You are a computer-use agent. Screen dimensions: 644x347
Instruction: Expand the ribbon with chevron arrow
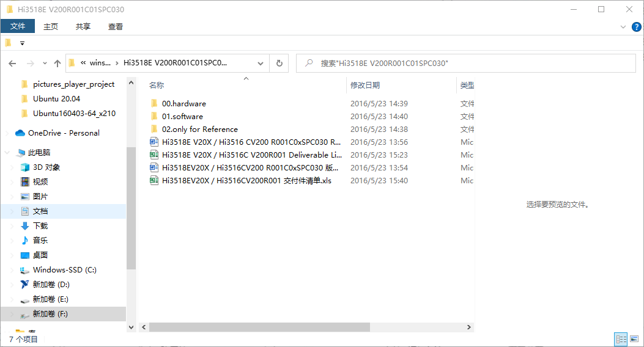coord(623,27)
